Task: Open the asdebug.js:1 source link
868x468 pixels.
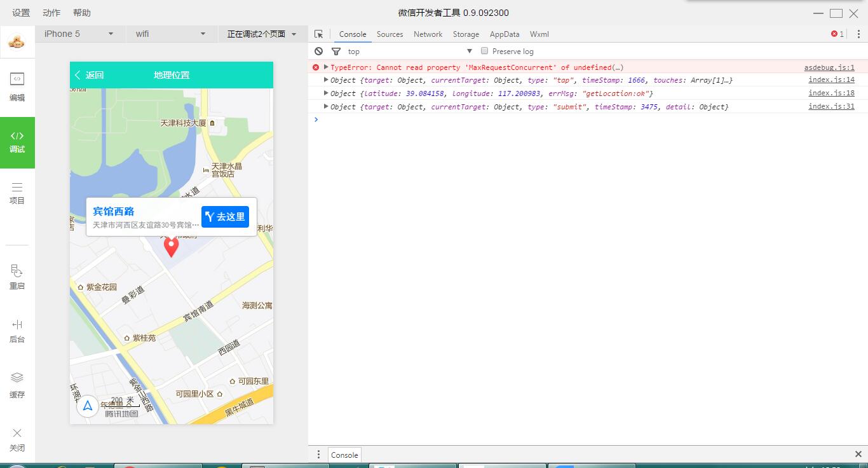Action: pos(829,67)
